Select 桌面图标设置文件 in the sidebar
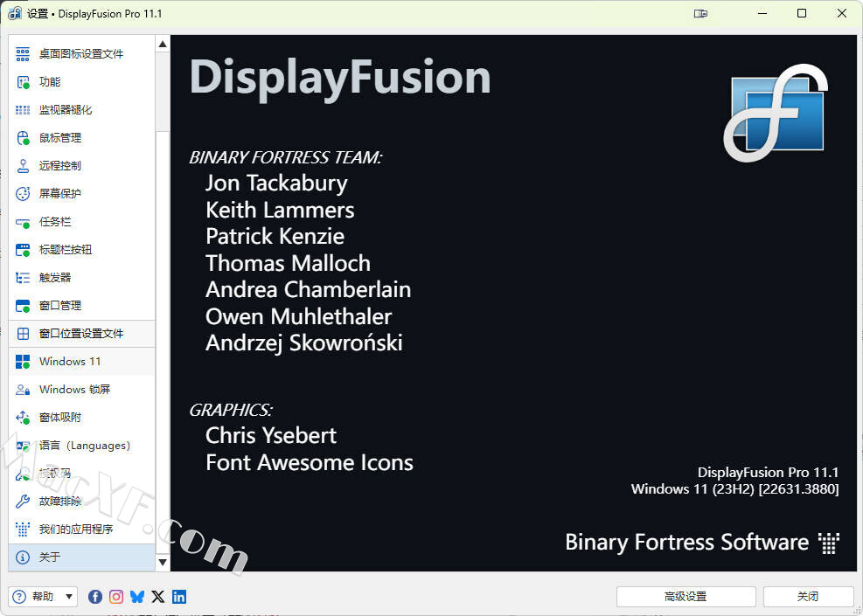863x616 pixels. coord(81,54)
